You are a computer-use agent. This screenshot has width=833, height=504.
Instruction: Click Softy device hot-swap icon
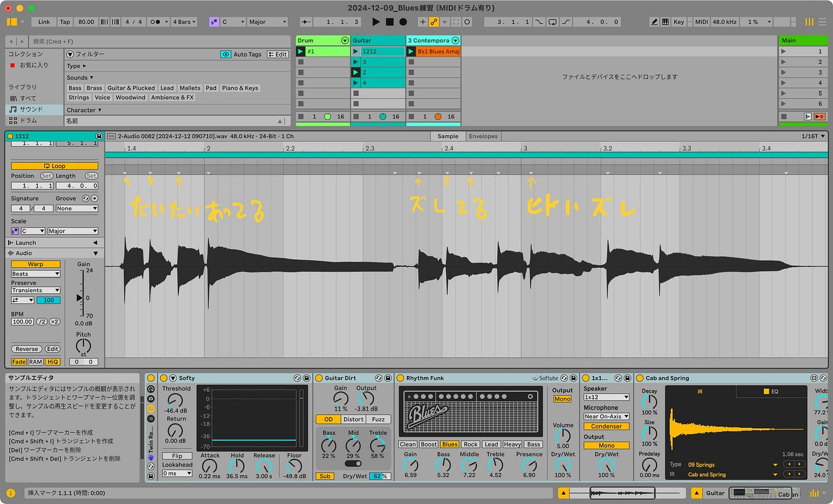tap(297, 378)
